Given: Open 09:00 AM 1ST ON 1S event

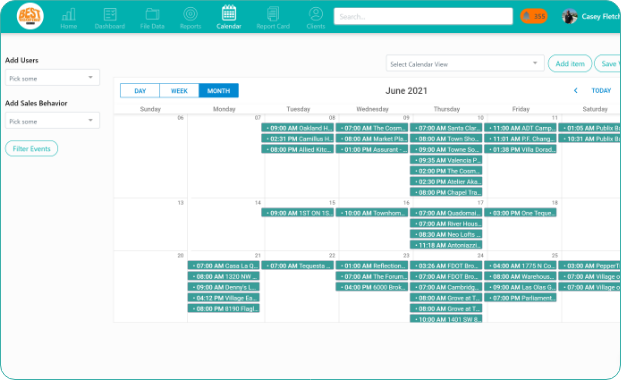Looking at the screenshot, I should pyautogui.click(x=297, y=213).
